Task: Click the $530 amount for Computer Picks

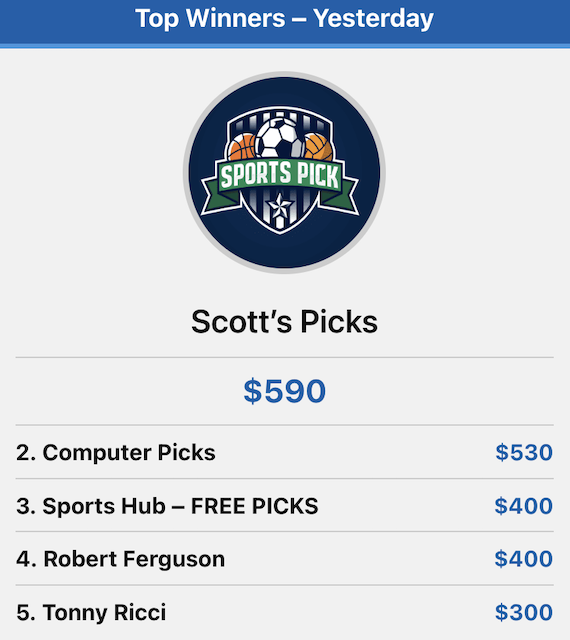Action: (524, 452)
